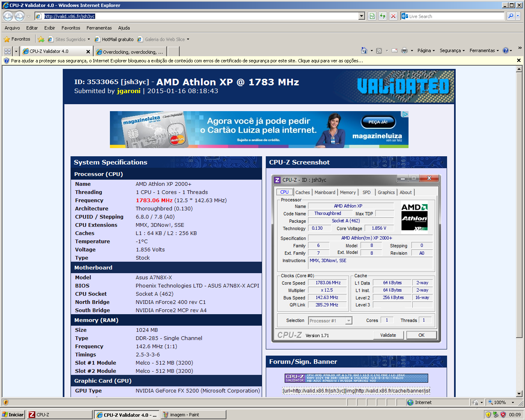Open a new blank tab
The height and width of the screenshot is (420, 525).
click(173, 52)
